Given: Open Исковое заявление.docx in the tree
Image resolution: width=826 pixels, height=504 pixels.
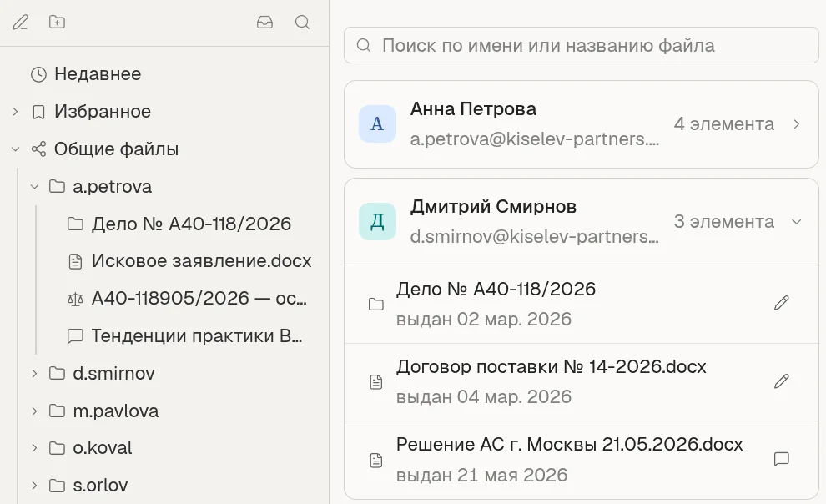Looking at the screenshot, I should [202, 261].
